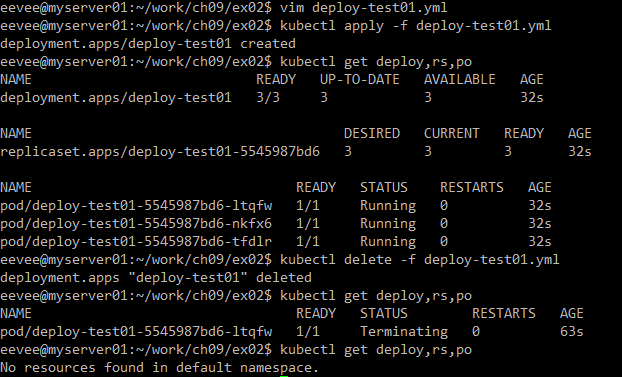Click the first 'kubectl get deploy,rs,po' command
622x377 pixels.
pos(376,62)
